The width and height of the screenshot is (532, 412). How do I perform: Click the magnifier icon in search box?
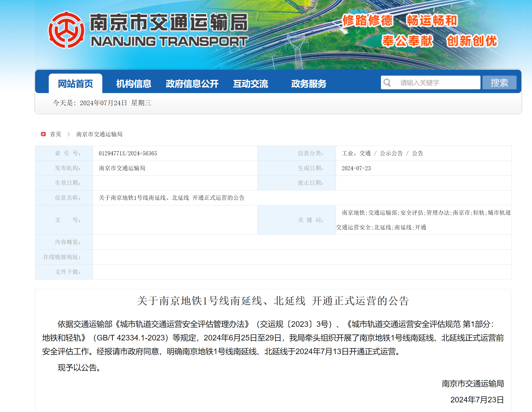pyautogui.click(x=387, y=83)
